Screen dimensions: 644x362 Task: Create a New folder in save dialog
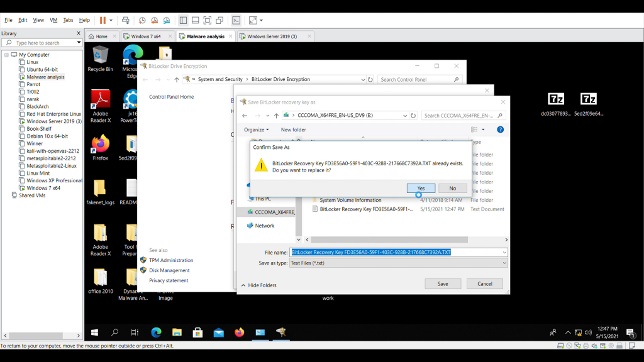point(293,129)
